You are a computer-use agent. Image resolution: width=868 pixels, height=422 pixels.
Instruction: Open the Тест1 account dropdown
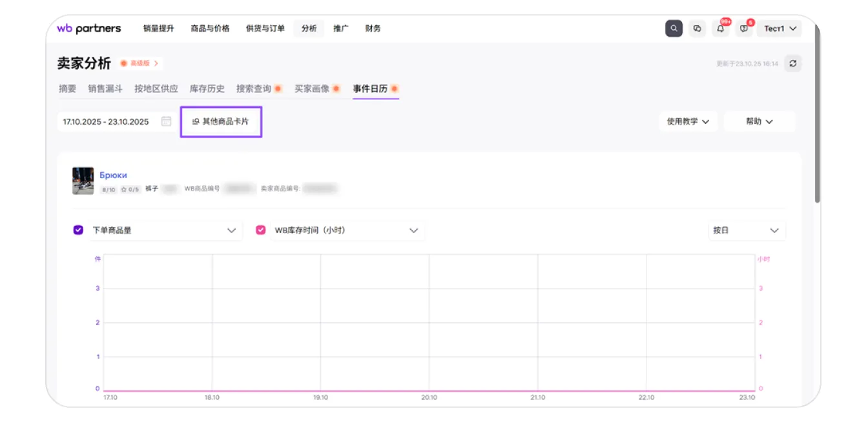780,28
